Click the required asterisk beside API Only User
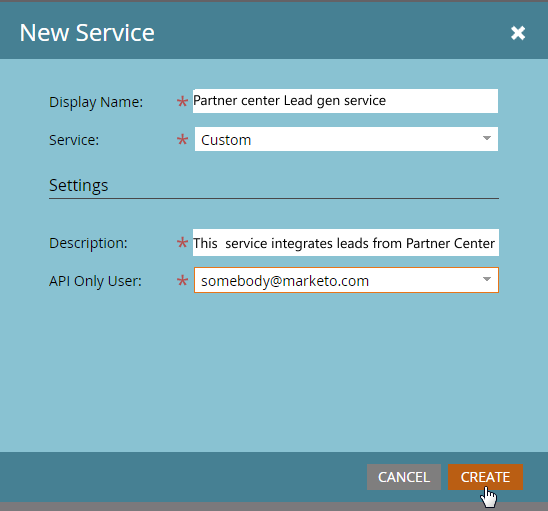This screenshot has width=548, height=511. point(182,280)
